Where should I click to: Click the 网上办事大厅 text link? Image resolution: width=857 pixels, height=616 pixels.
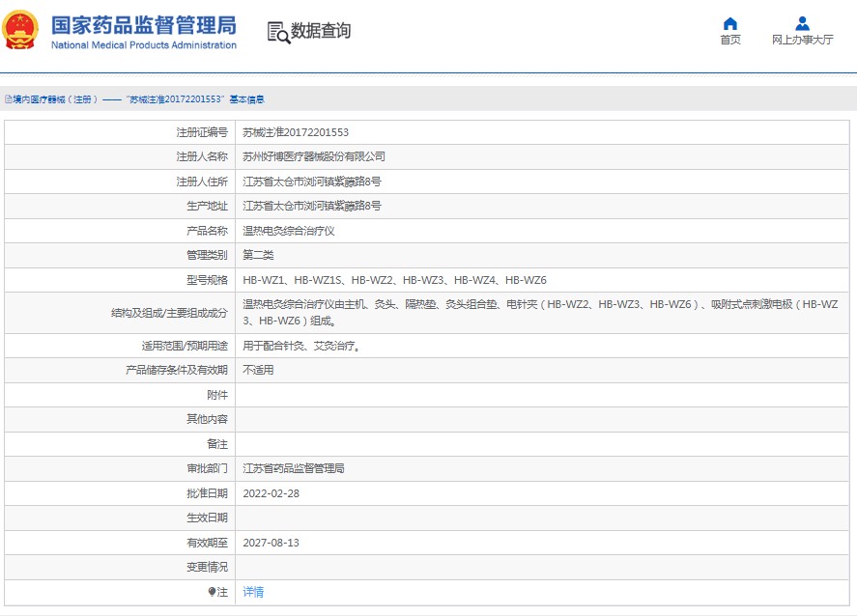pyautogui.click(x=802, y=40)
